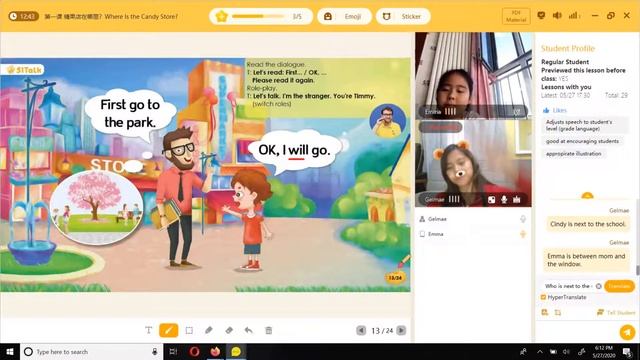
Task: Open the Windows notification center
Action: click(x=627, y=351)
